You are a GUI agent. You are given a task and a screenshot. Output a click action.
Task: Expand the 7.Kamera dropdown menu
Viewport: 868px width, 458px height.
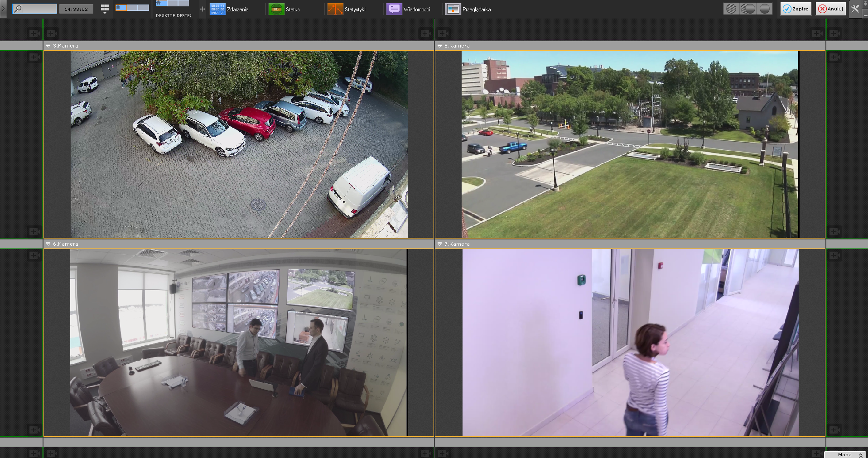pyautogui.click(x=439, y=244)
